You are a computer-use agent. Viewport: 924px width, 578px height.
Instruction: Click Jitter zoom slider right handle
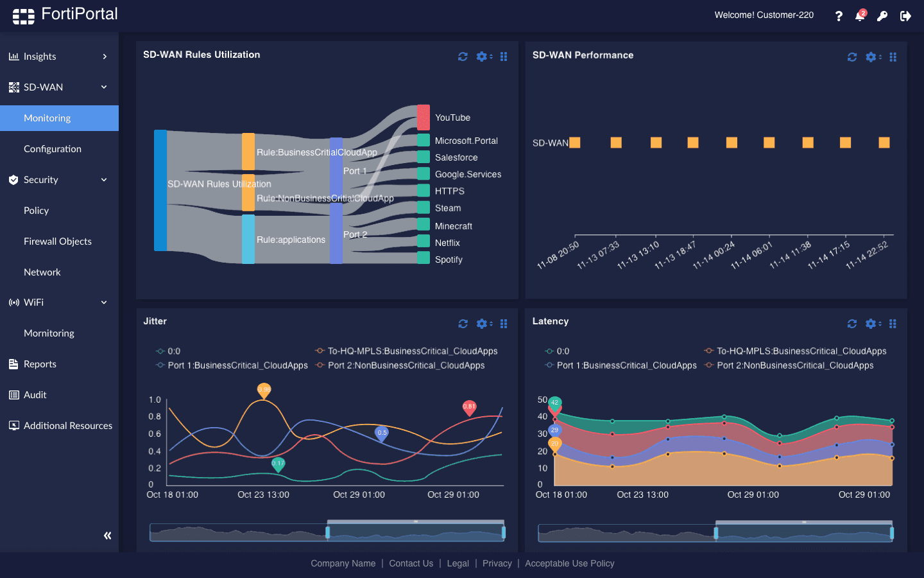(504, 532)
